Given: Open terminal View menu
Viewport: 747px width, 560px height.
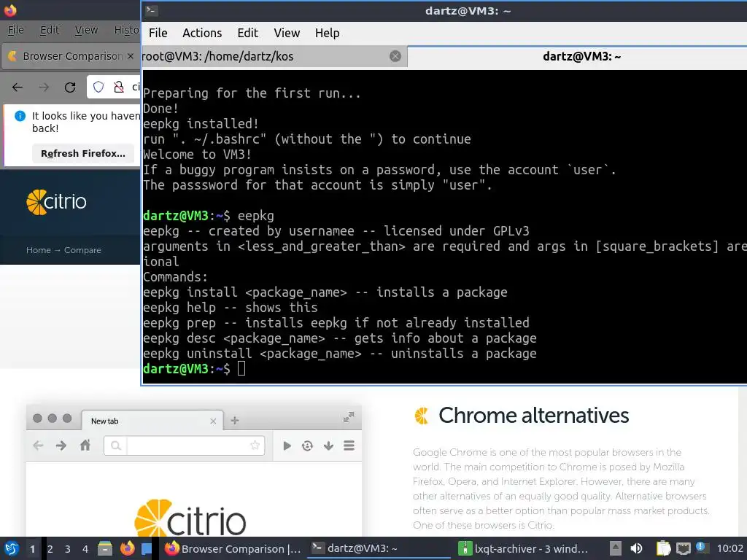Looking at the screenshot, I should [287, 33].
